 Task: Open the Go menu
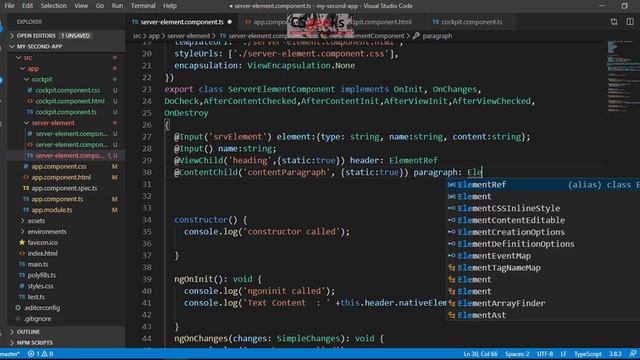click(100, 6)
